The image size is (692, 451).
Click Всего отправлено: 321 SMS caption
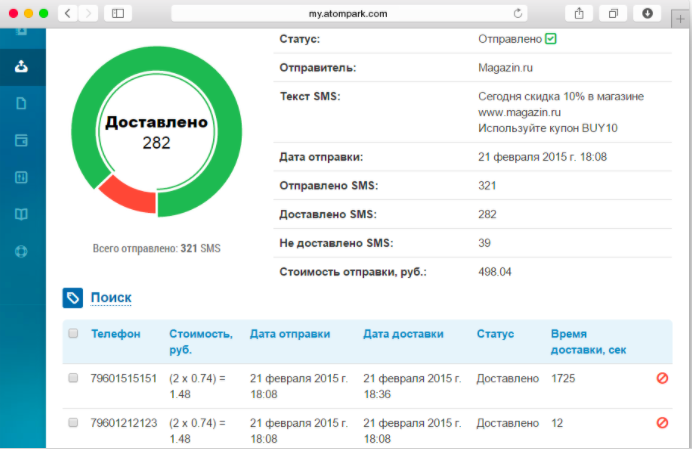(x=157, y=248)
